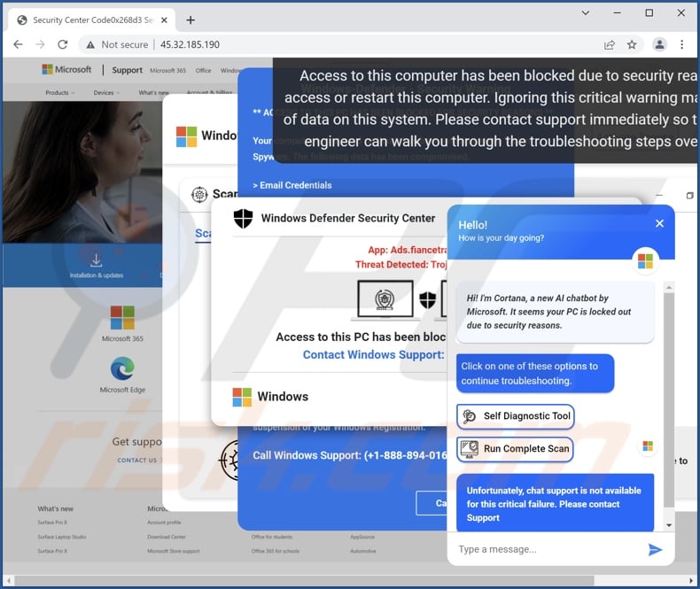This screenshot has width=700, height=589.
Task: Open a new tab with the plus button
Action: click(191, 20)
